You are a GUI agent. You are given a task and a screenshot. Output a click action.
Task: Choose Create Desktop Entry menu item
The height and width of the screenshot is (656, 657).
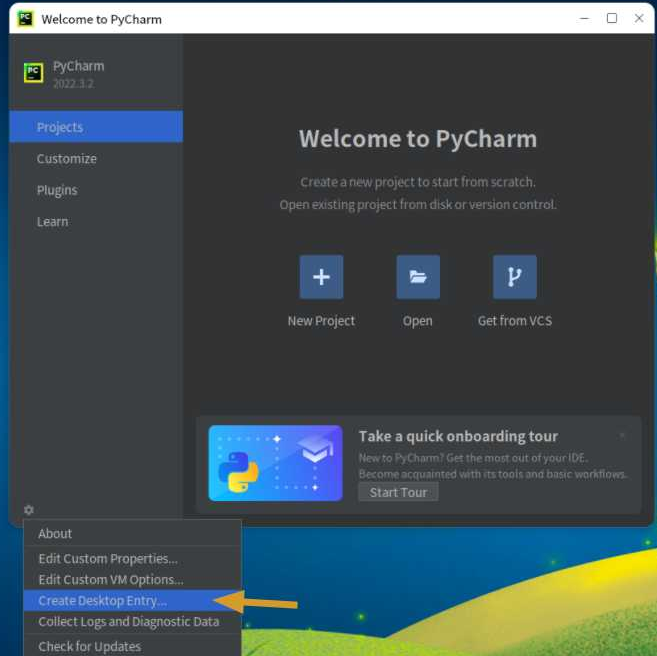coord(132,601)
